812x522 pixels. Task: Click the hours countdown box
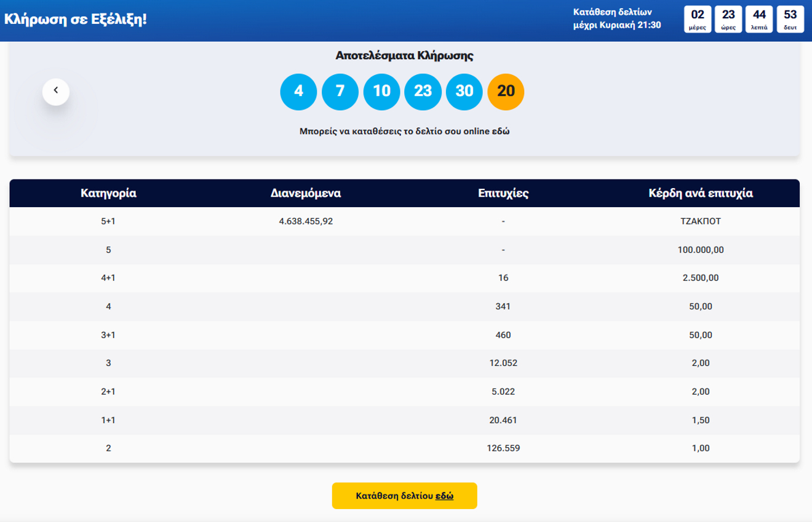(728, 19)
